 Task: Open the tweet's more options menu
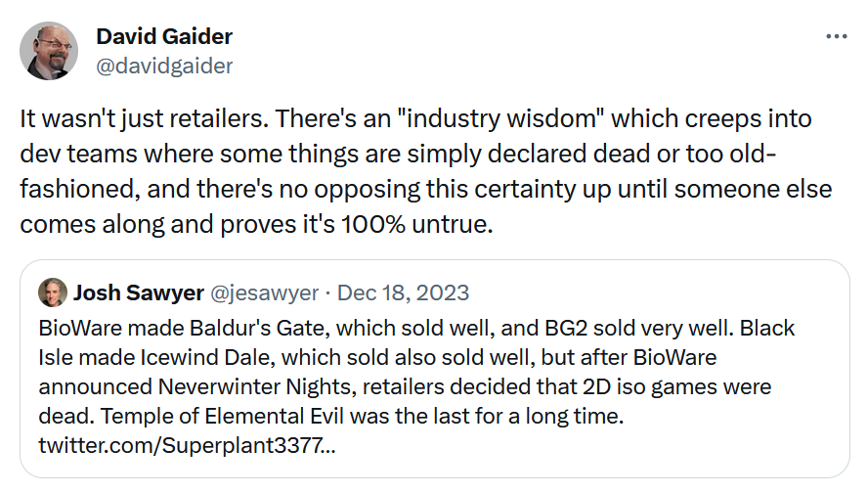(836, 37)
